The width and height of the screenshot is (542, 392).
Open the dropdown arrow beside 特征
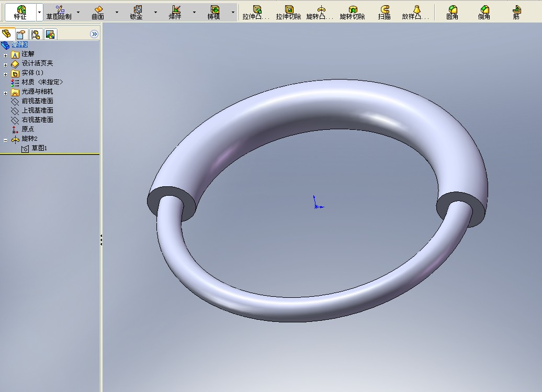coord(39,13)
